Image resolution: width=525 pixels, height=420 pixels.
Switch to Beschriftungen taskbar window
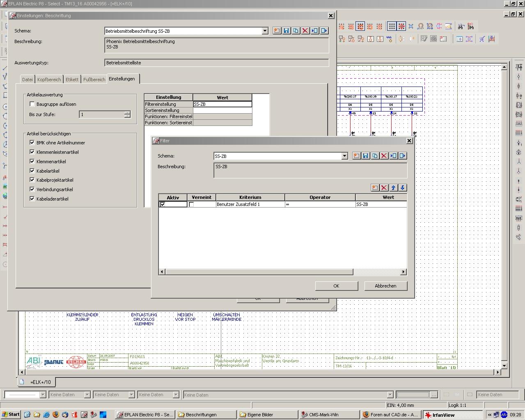click(206, 415)
